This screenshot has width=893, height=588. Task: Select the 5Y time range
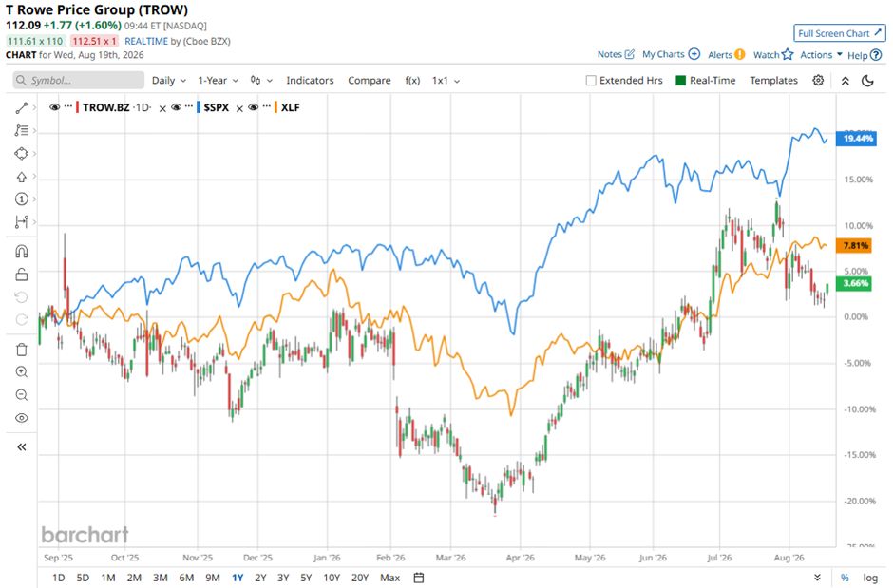click(306, 578)
